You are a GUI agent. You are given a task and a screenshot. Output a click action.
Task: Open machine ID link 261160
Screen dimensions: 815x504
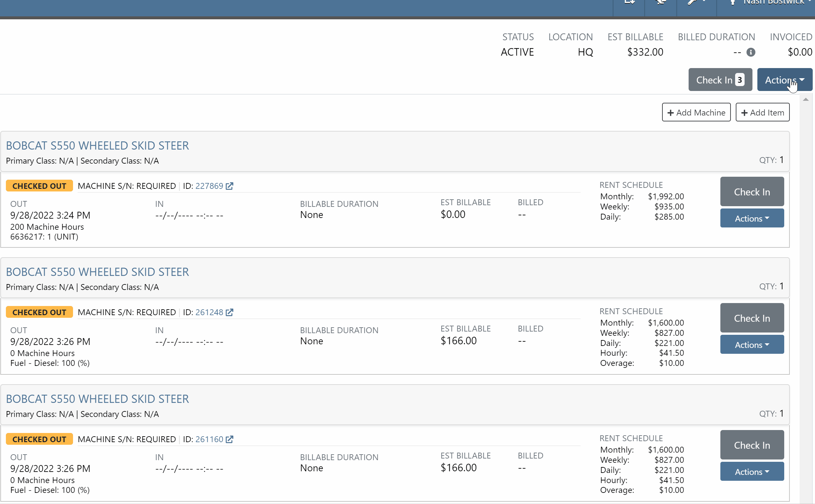pyautogui.click(x=209, y=439)
